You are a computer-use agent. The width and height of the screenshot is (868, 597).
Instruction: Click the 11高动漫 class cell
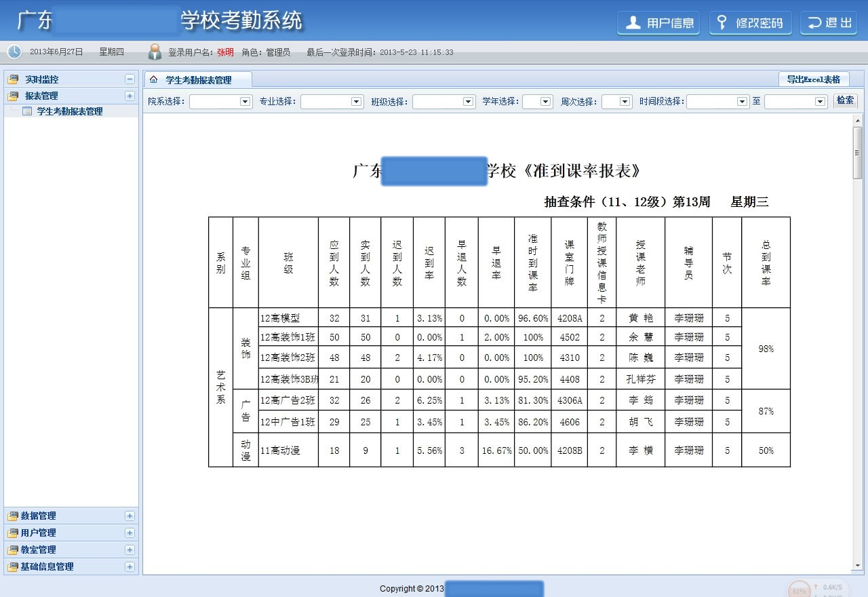tap(288, 450)
